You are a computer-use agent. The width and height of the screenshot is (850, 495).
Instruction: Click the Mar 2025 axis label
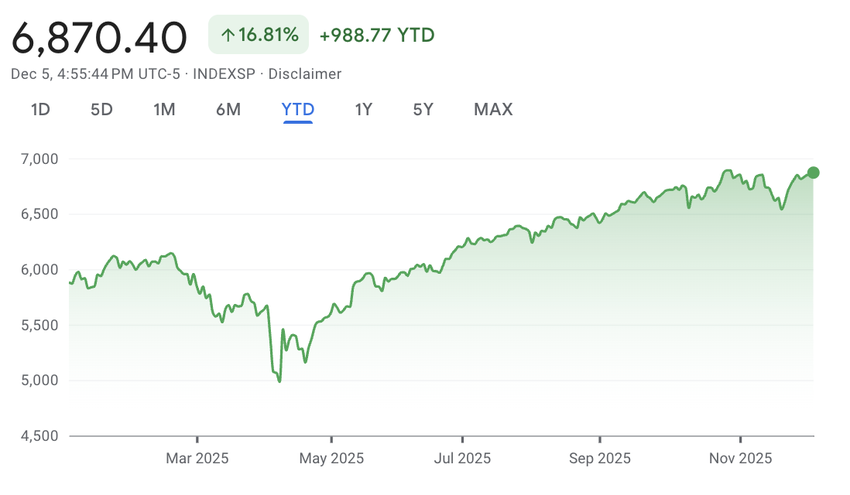pyautogui.click(x=197, y=459)
